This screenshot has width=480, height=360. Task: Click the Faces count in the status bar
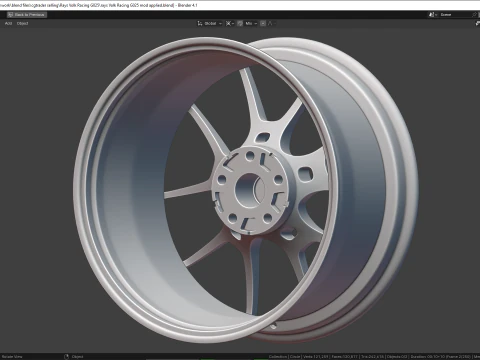[345, 357]
